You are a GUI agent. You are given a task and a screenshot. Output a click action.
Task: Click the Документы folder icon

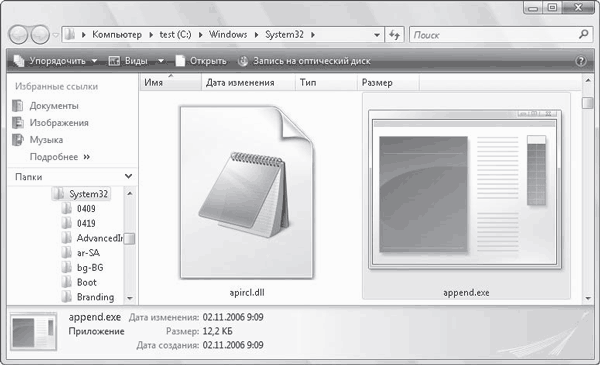pos(18,106)
